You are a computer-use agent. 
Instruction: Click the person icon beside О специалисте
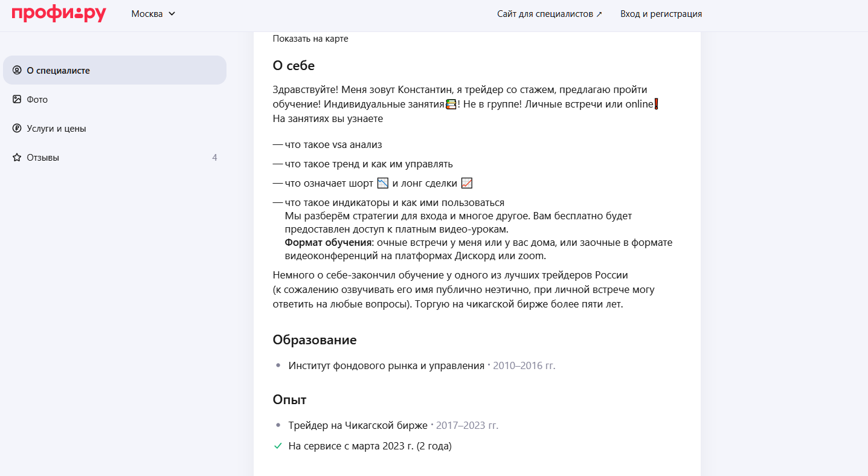17,70
